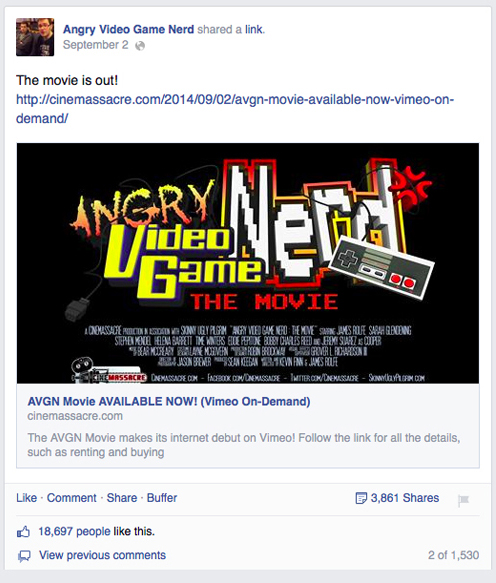Expand View previous comments
This screenshot has height=583, width=496.
pos(102,555)
